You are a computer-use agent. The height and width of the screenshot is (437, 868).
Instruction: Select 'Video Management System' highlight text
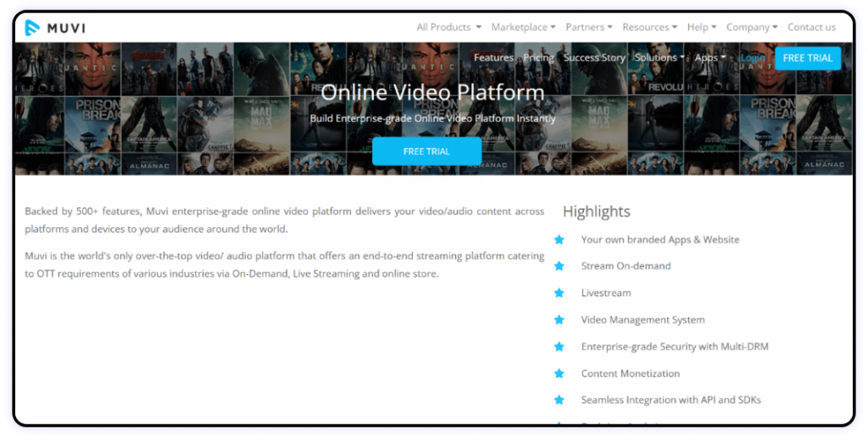pyautogui.click(x=643, y=320)
